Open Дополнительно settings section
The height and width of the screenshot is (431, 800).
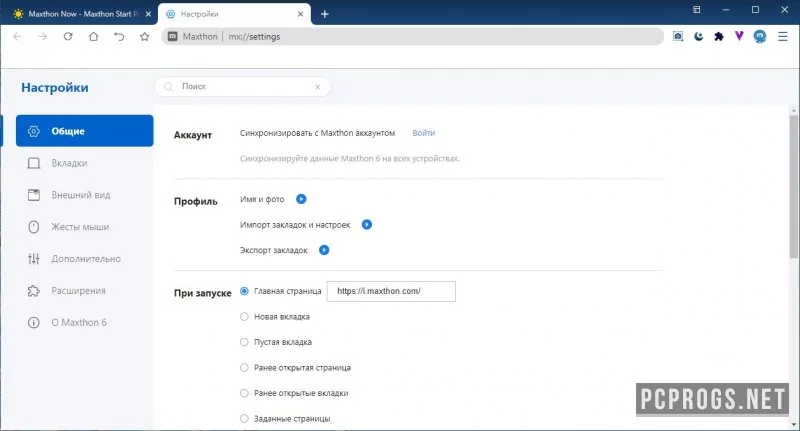click(85, 259)
